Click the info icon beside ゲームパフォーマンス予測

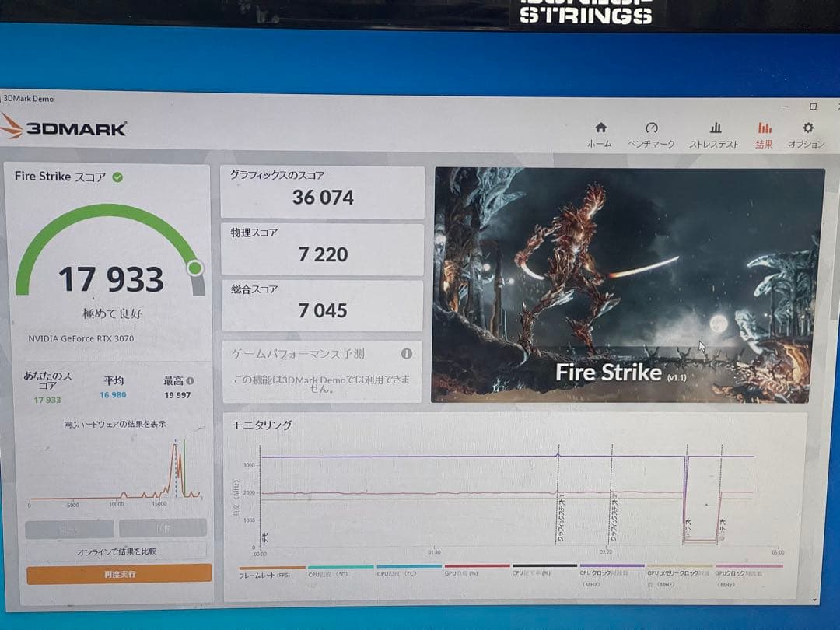(x=407, y=354)
